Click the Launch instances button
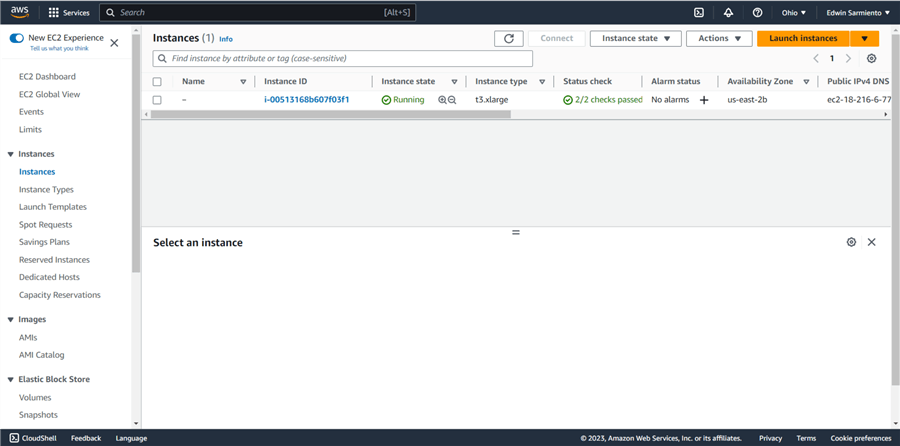 coord(803,38)
